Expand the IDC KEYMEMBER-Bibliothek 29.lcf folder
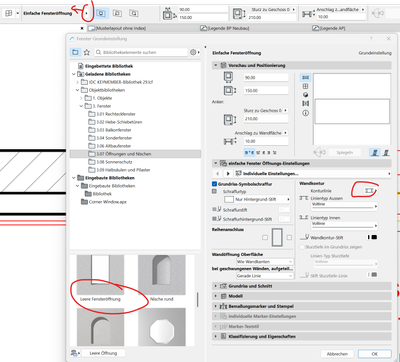400x362 pixels. 77,82
